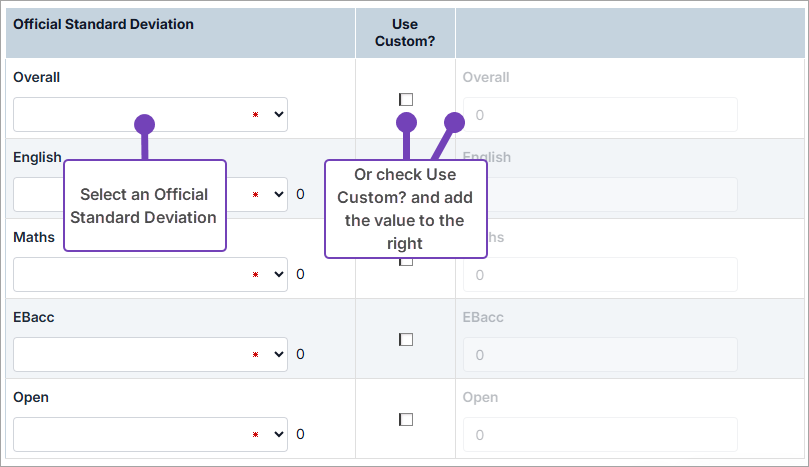Image resolution: width=809 pixels, height=467 pixels.
Task: Click the bold Open label in left column
Action: point(31,397)
